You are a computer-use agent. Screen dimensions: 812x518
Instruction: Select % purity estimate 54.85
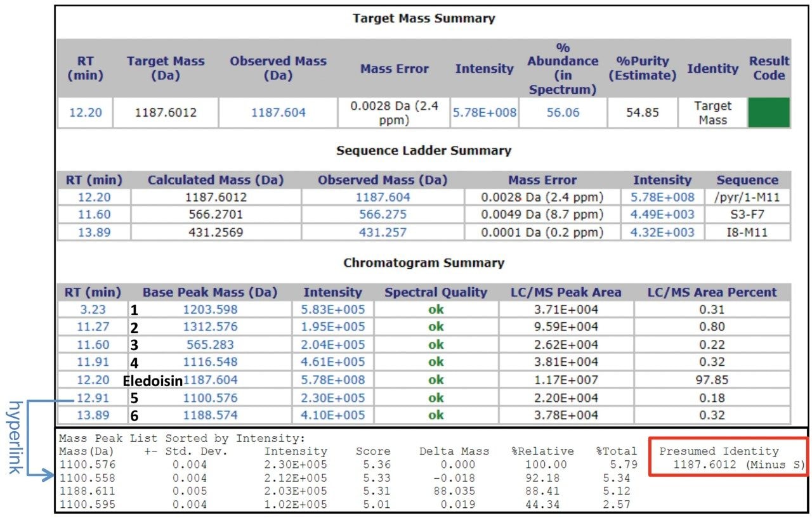[x=642, y=113]
